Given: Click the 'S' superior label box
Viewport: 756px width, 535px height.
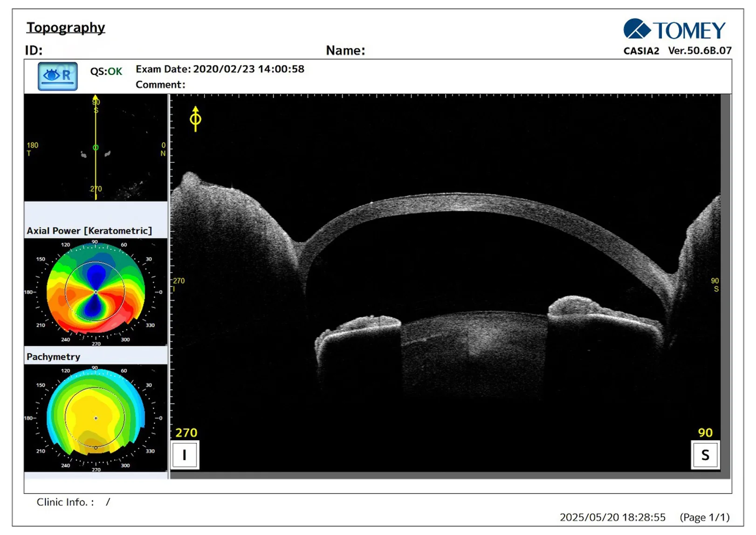Looking at the screenshot, I should click(705, 455).
